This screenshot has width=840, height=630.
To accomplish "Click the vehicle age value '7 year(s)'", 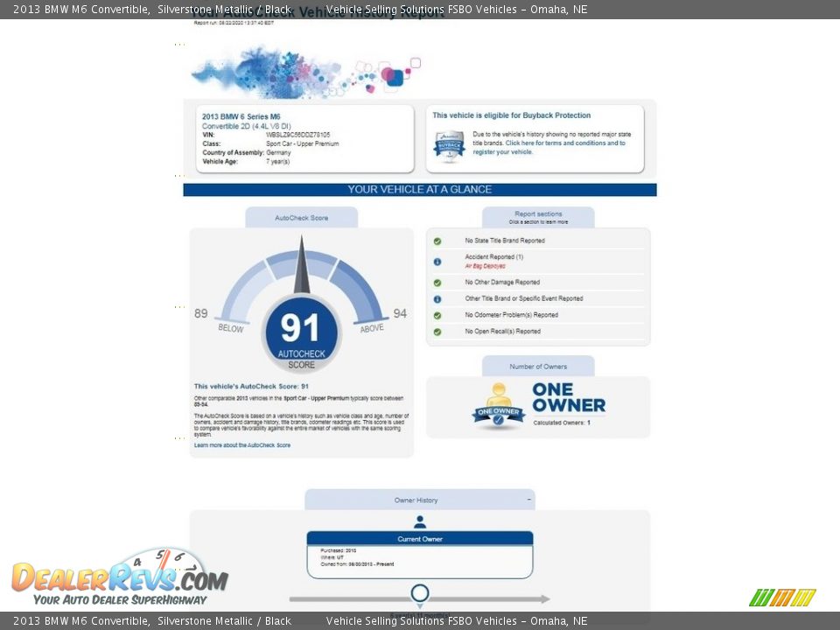I will click(278, 162).
